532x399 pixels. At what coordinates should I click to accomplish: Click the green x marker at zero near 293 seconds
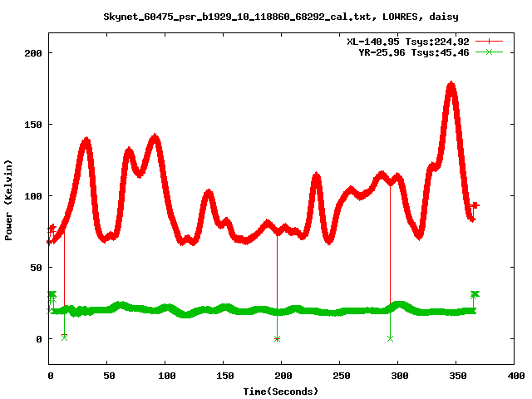[x=390, y=338]
